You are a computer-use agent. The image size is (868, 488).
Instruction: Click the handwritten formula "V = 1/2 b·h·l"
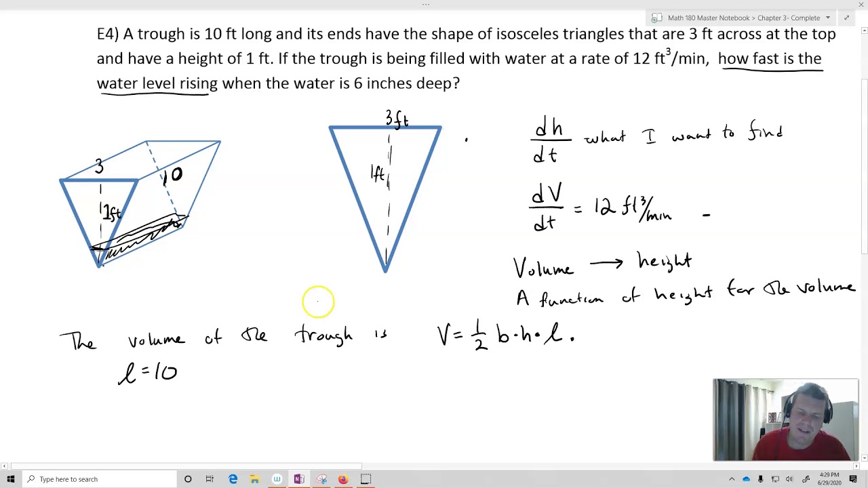pyautogui.click(x=505, y=335)
